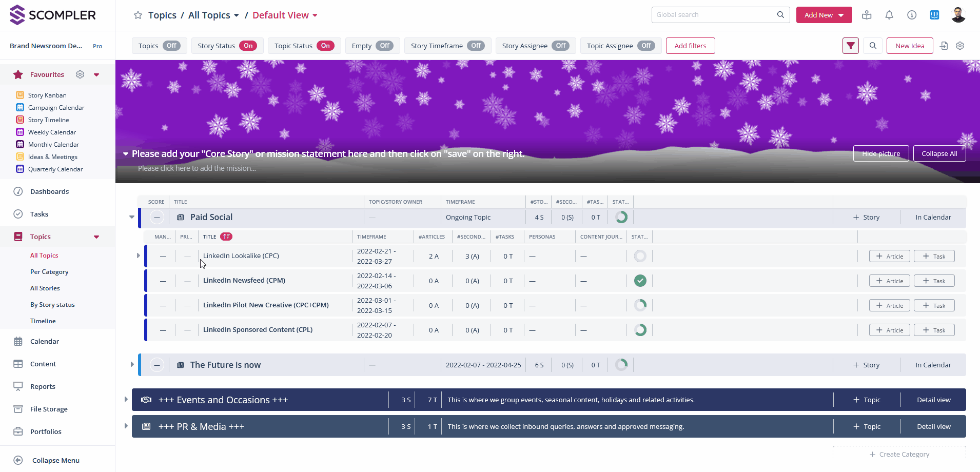Go to Dashboards in sidebar

[x=49, y=191]
